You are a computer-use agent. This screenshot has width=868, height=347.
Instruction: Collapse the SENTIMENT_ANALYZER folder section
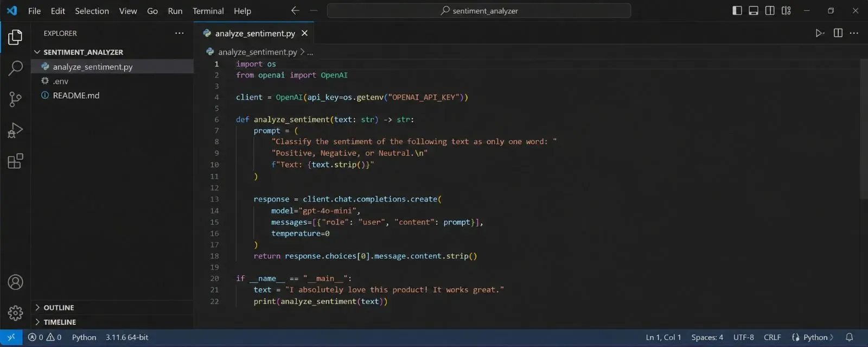click(x=112, y=52)
